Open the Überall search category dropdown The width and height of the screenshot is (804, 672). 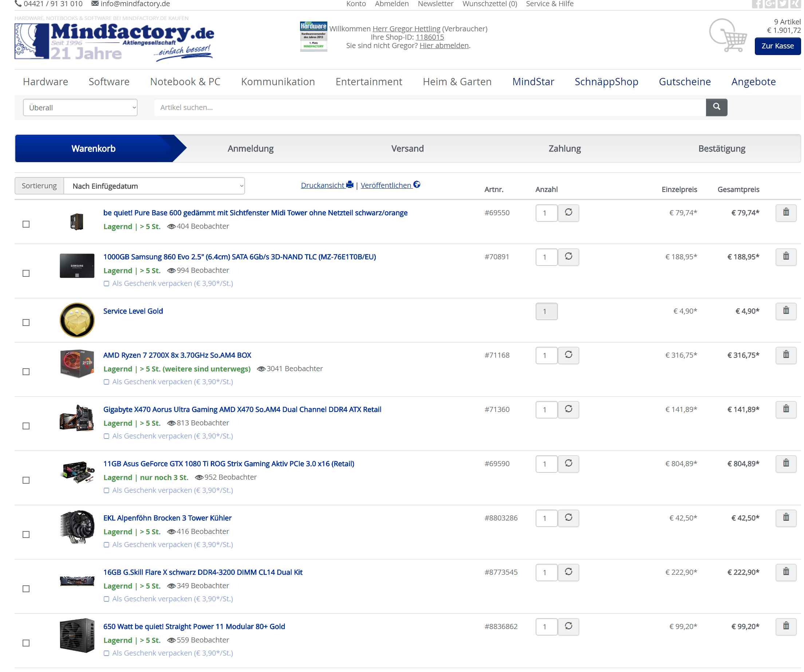coord(80,107)
